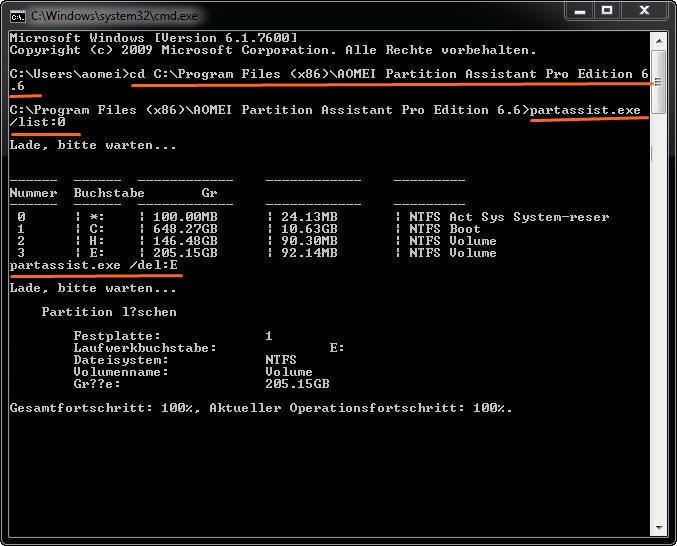Click the Gr column header

(209, 193)
